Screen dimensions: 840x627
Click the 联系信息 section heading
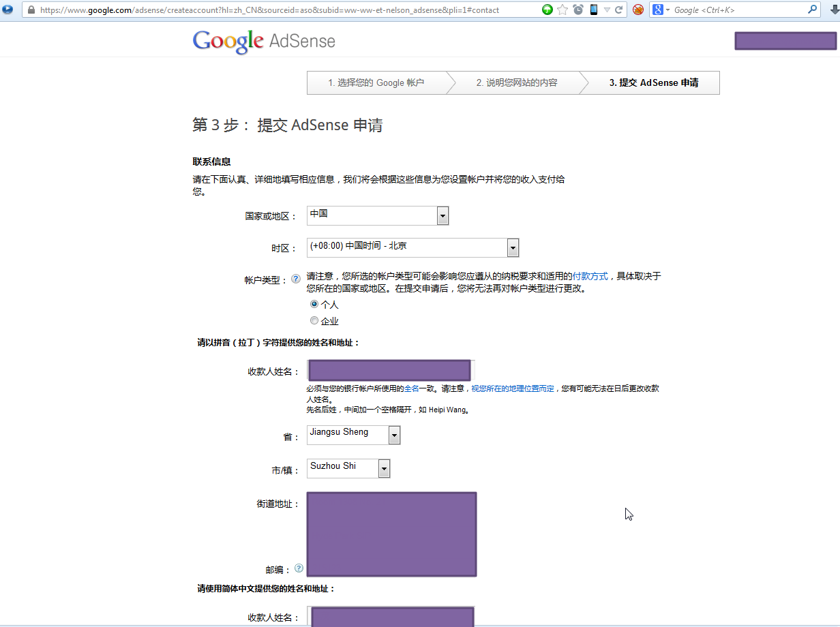[211, 162]
